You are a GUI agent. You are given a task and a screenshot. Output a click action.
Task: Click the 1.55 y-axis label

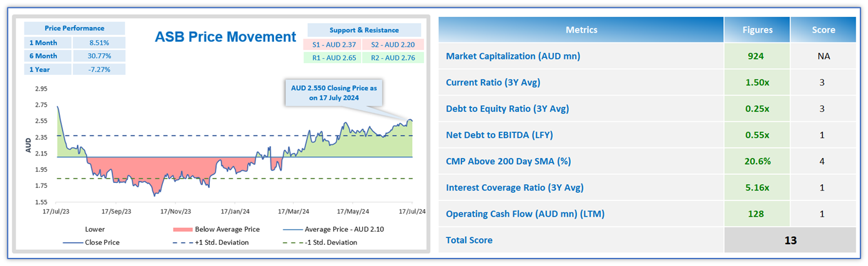pyautogui.click(x=42, y=202)
